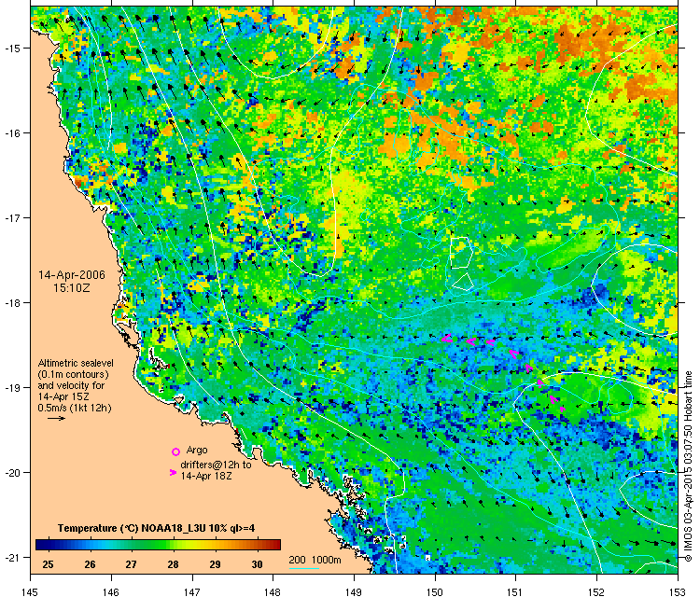The width and height of the screenshot is (700, 597).
Task: Click the colorbar value 29
Action: coord(216,564)
